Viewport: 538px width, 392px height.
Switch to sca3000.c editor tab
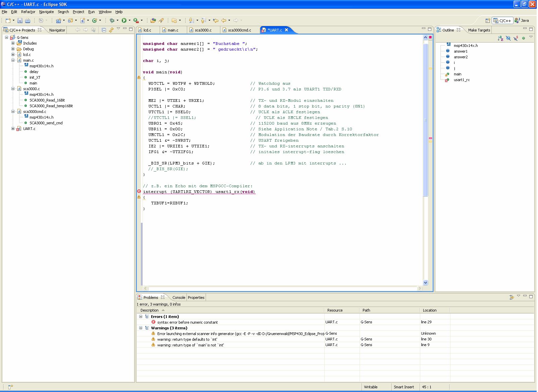tap(203, 30)
